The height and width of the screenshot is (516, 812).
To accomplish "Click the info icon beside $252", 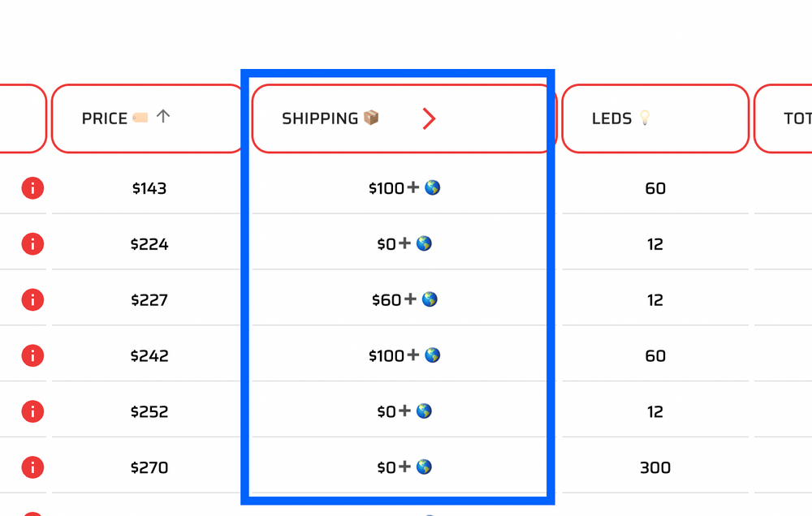I will click(x=32, y=411).
